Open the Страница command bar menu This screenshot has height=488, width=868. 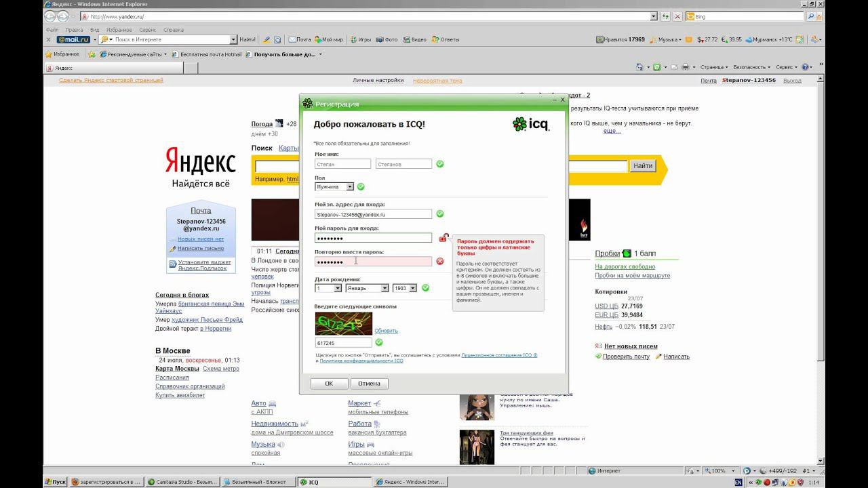pos(713,67)
